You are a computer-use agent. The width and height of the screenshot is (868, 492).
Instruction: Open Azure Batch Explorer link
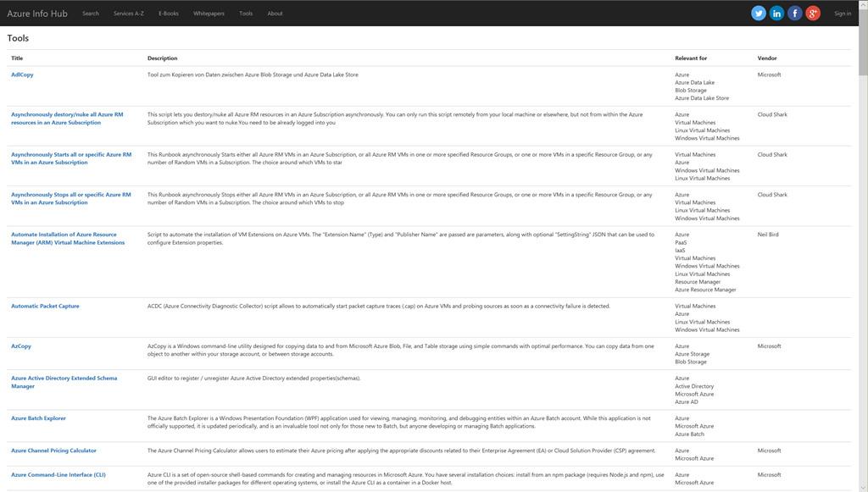pos(38,418)
